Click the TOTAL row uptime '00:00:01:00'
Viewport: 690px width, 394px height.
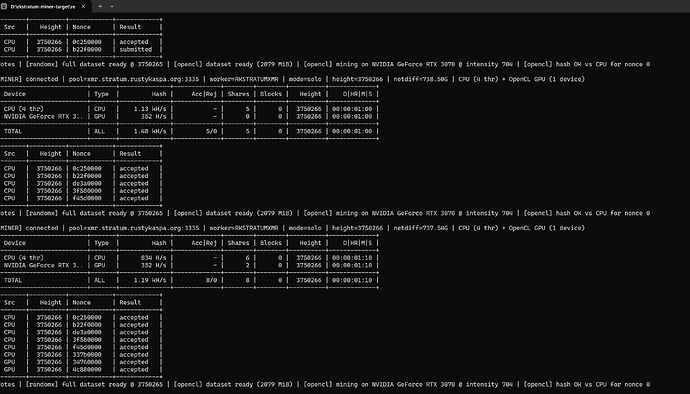click(352, 131)
